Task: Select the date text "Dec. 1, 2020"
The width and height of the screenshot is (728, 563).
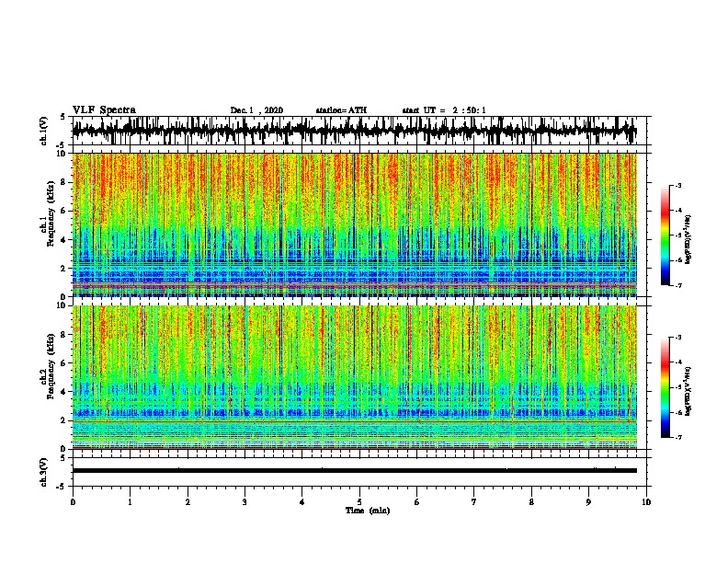Action: (256, 110)
